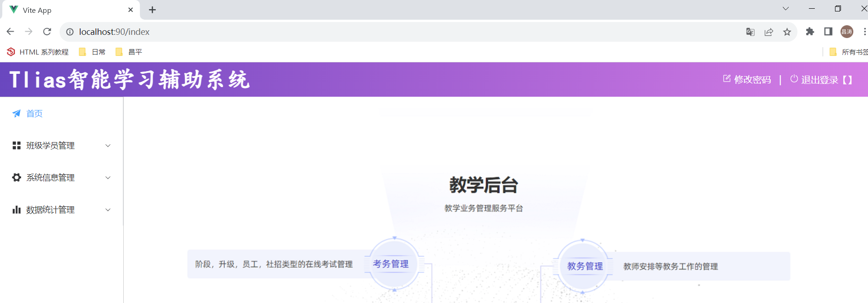Screen dimensions: 868x303
Task: Switch to the Vite App browser tab
Action: 69,10
